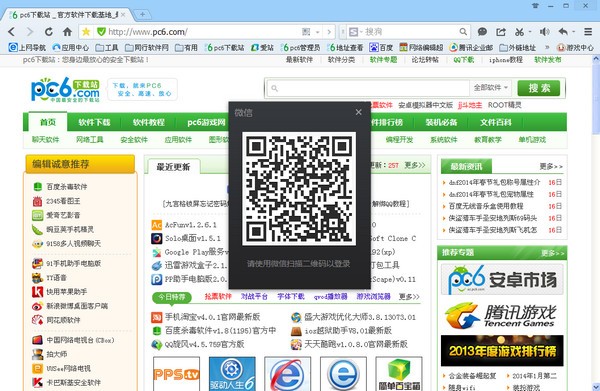Click the 2345看图王 icon
The height and width of the screenshot is (391, 600).
[x=38, y=201]
